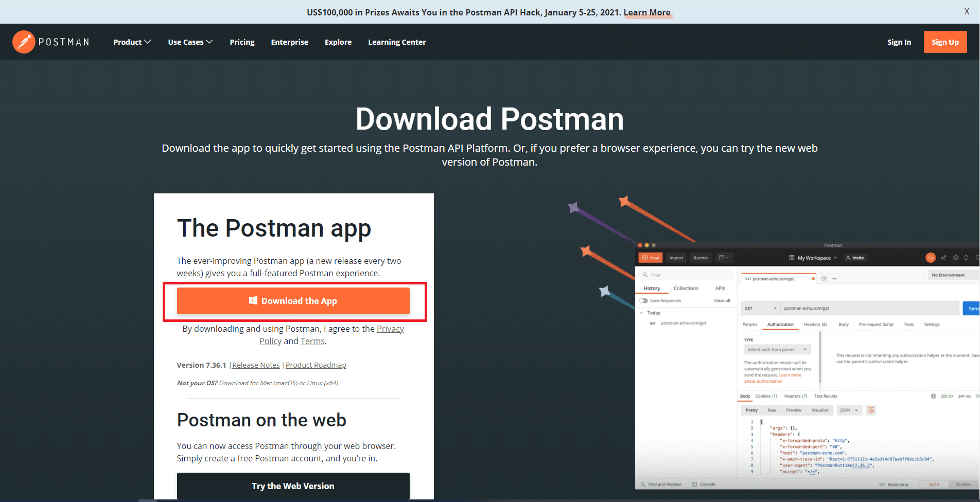The height and width of the screenshot is (502, 980).
Task: Select the Visualize response view
Action: pos(820,410)
